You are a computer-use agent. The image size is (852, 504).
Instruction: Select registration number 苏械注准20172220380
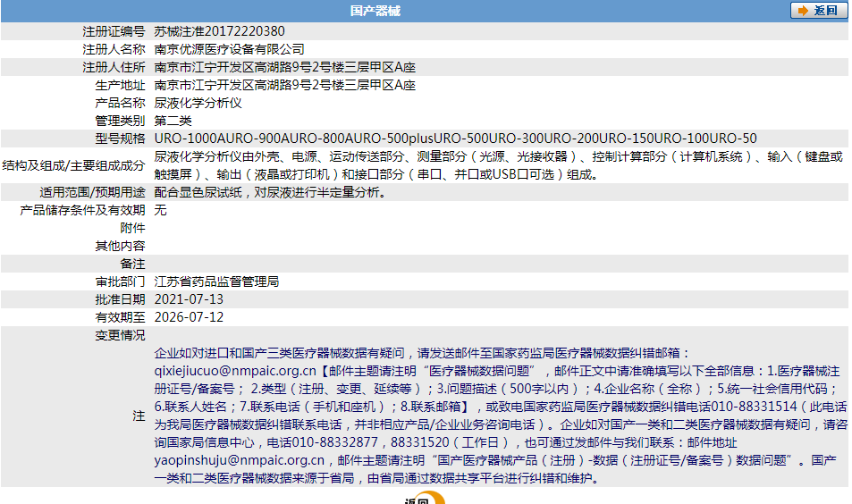220,31
